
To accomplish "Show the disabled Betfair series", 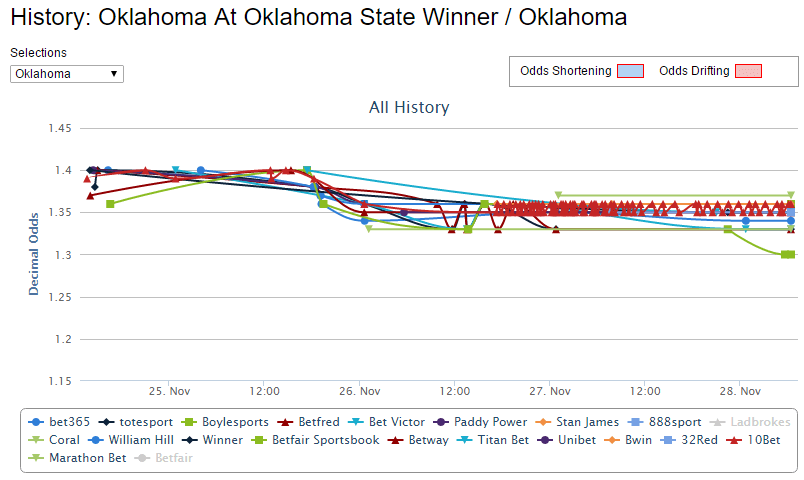I will 163,458.
